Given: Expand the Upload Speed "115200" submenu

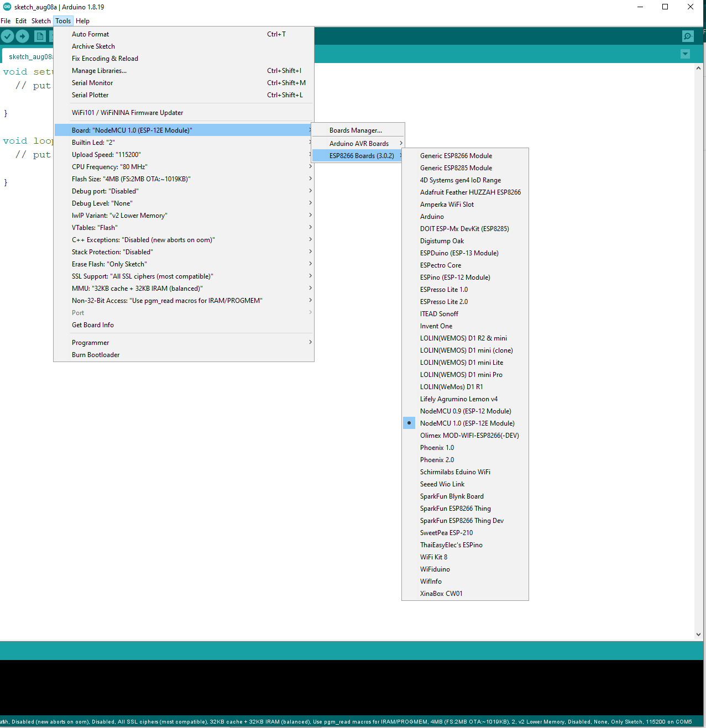Looking at the screenshot, I should click(x=184, y=155).
